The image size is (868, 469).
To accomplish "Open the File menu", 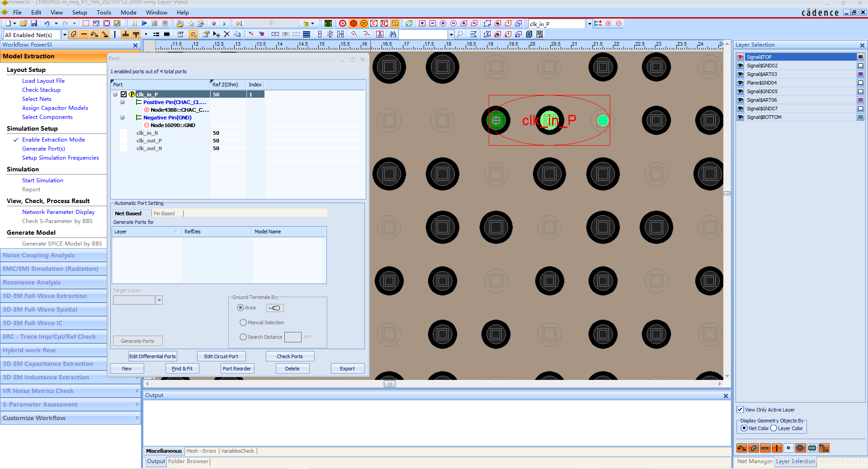I will point(17,13).
